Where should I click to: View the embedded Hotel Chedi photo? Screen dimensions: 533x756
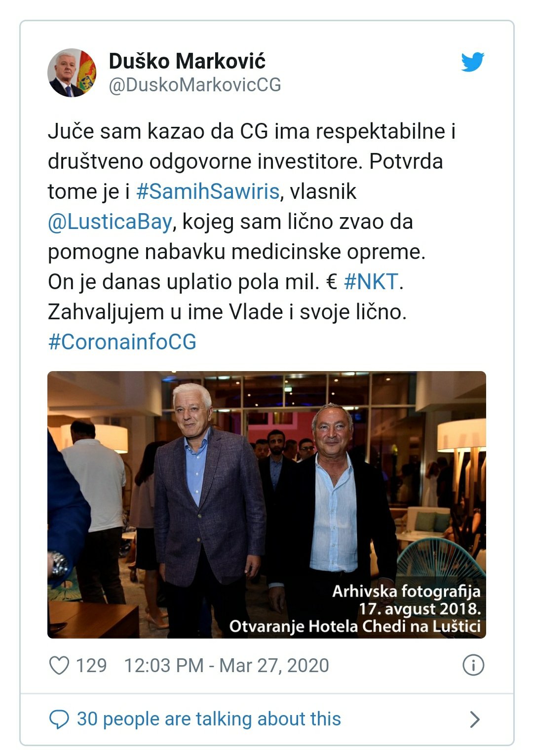tap(266, 504)
